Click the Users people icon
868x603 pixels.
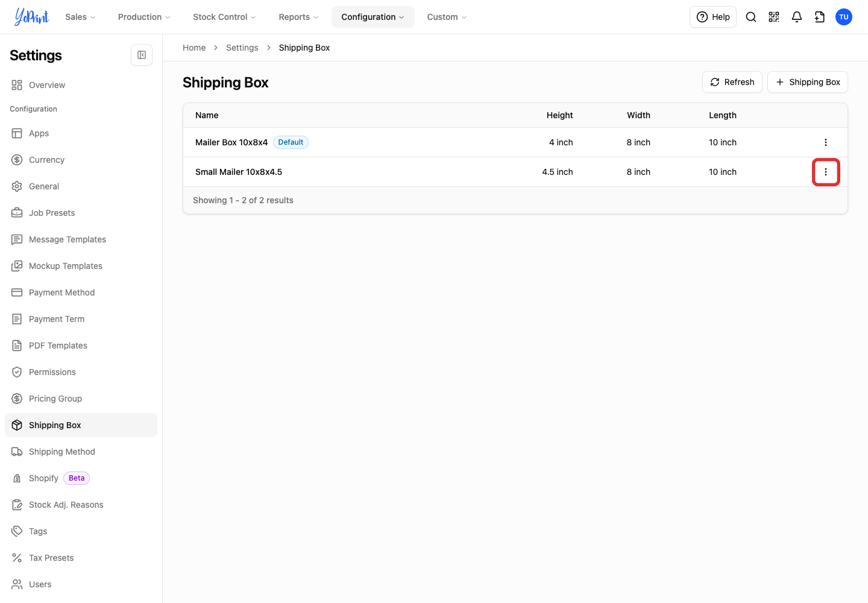[17, 584]
